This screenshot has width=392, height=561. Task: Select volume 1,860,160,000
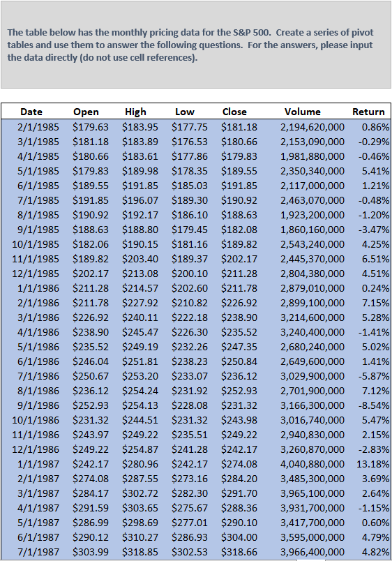(312, 230)
